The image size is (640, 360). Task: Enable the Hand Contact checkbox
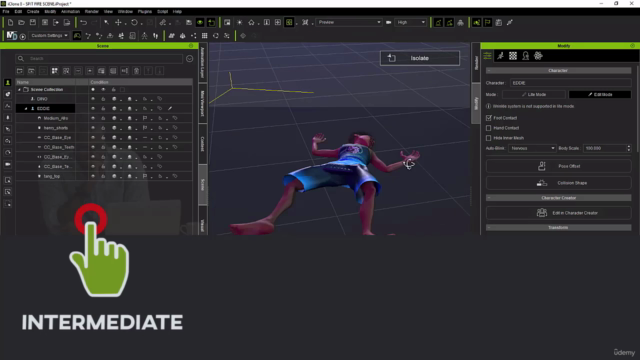[489, 128]
